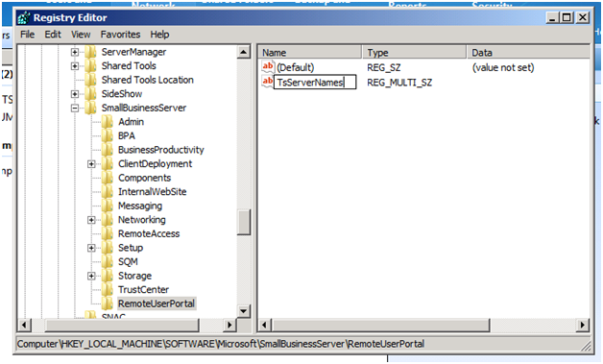This screenshot has height=364, width=603.
Task: Expand the Setup key
Action: (91, 248)
